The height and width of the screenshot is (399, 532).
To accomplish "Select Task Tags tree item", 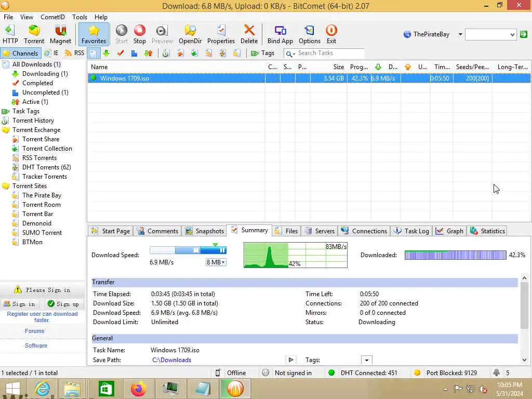I will click(26, 111).
